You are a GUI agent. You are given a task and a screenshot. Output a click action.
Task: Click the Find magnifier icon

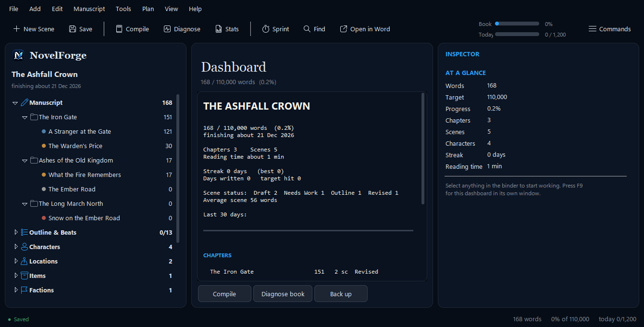tap(307, 29)
